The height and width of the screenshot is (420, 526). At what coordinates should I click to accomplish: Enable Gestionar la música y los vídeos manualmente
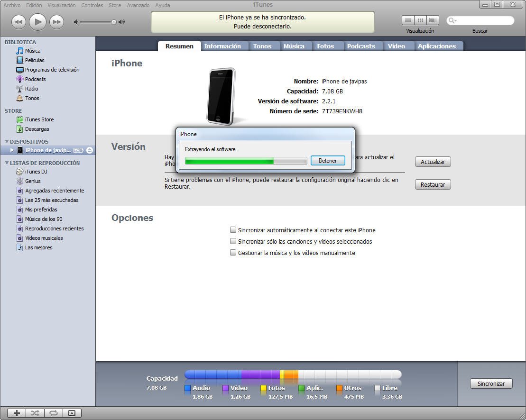pyautogui.click(x=233, y=253)
